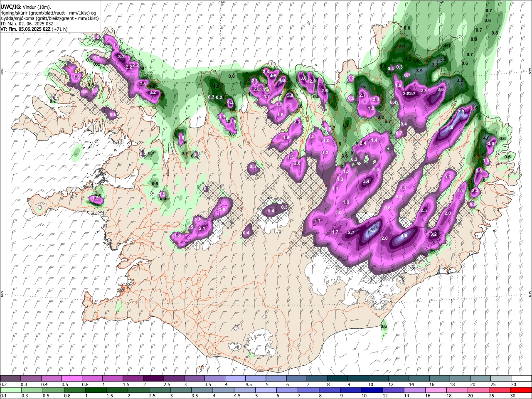Select the 'slydda/snjókoma' header line

(x=49, y=18)
